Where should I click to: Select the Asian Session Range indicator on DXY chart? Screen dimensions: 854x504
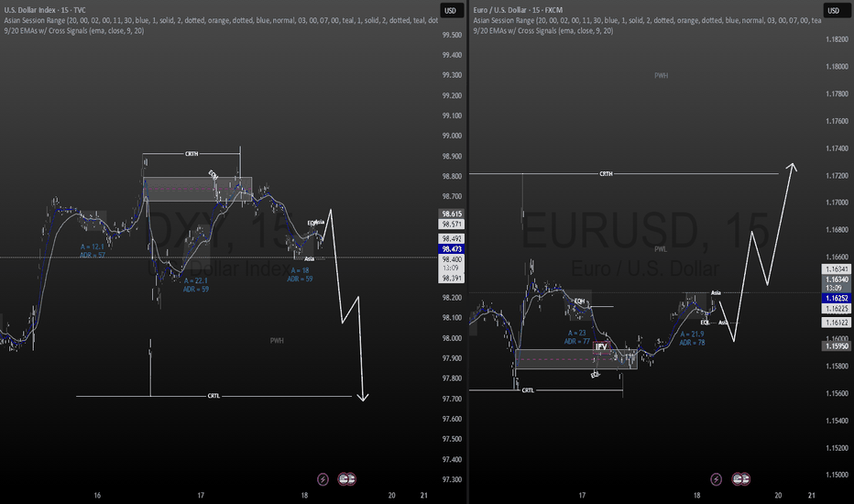tap(221, 20)
